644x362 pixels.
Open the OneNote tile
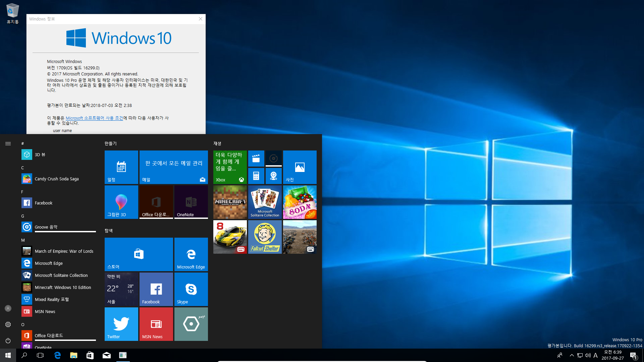[x=191, y=202]
